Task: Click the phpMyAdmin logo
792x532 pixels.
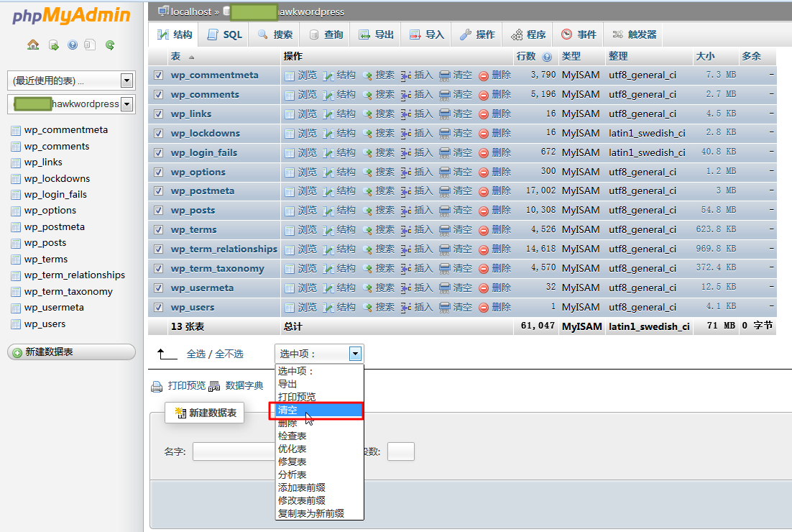Action: (71, 15)
